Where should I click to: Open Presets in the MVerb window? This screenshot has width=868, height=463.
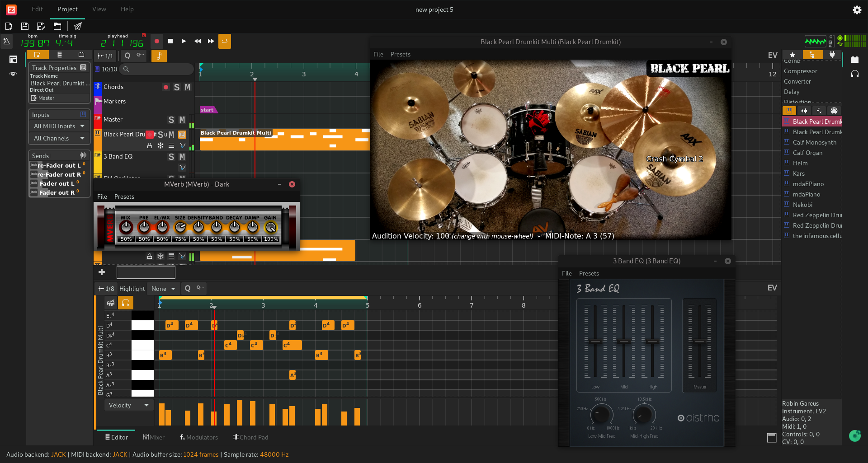tap(124, 196)
